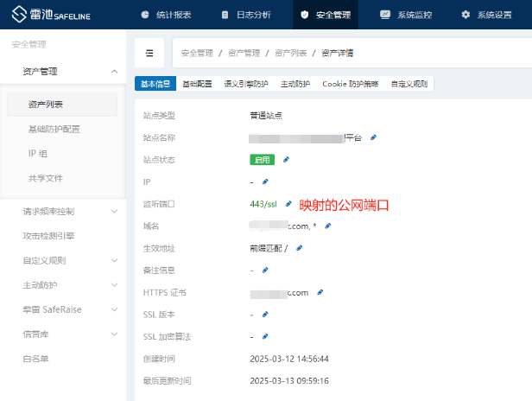Switch to the 语义引擎防护 tab

coord(247,84)
